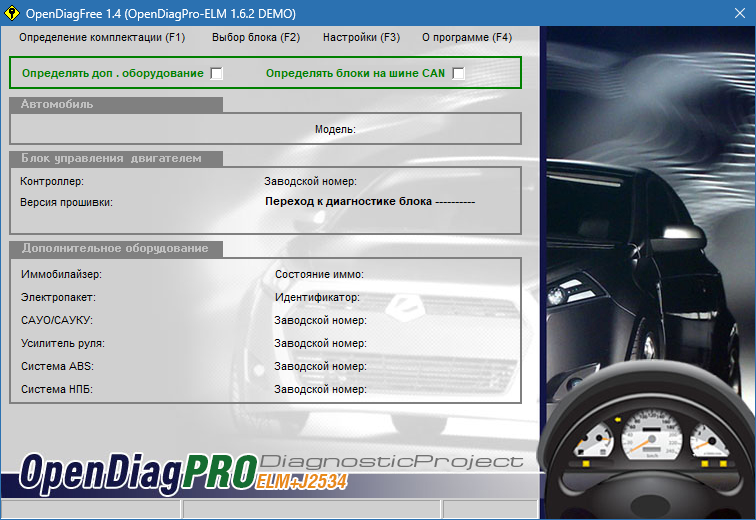Open О программе (F4) menu
Viewport: 756px width, 520px height.
(x=467, y=37)
